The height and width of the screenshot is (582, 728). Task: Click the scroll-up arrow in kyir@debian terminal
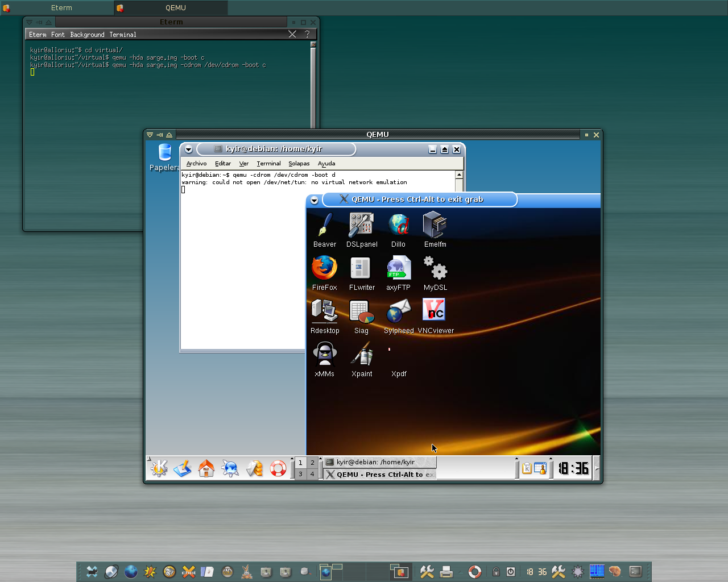459,174
